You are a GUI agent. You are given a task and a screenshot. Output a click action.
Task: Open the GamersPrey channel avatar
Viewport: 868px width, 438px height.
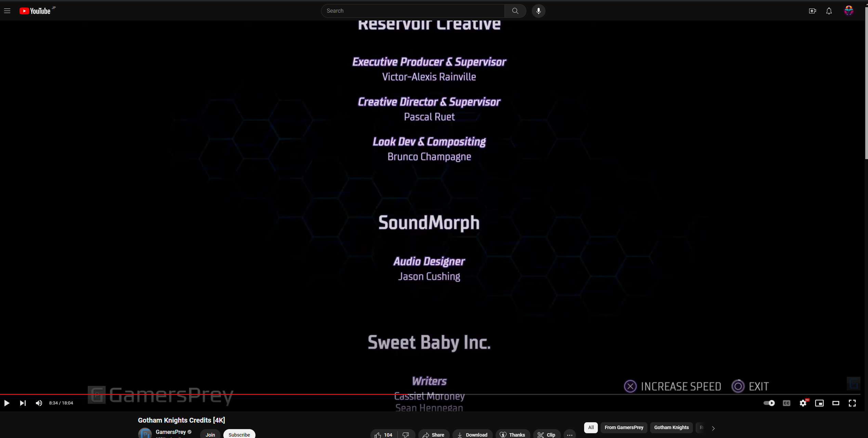pyautogui.click(x=145, y=433)
